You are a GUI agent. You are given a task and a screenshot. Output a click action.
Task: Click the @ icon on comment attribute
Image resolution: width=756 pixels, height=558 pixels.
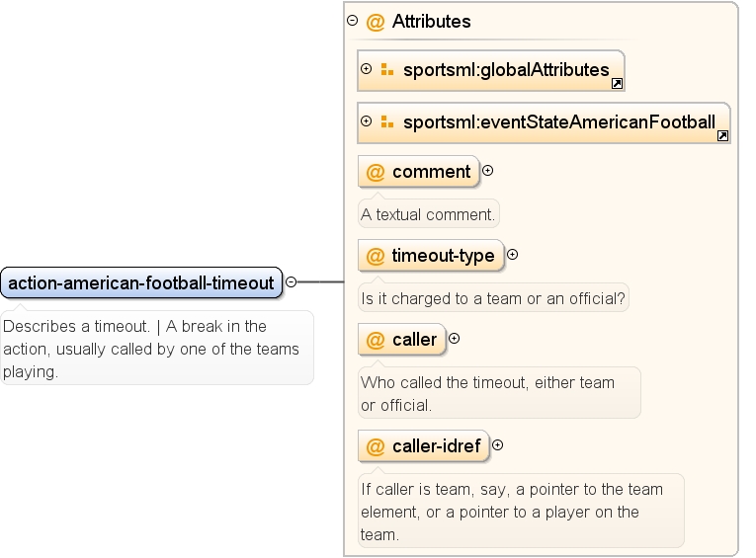tap(376, 172)
